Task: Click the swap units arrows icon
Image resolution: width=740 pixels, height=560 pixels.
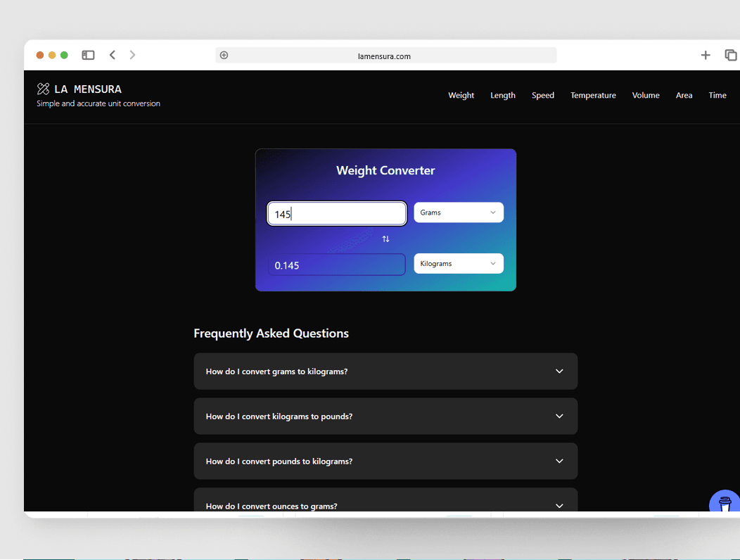Action: point(385,239)
